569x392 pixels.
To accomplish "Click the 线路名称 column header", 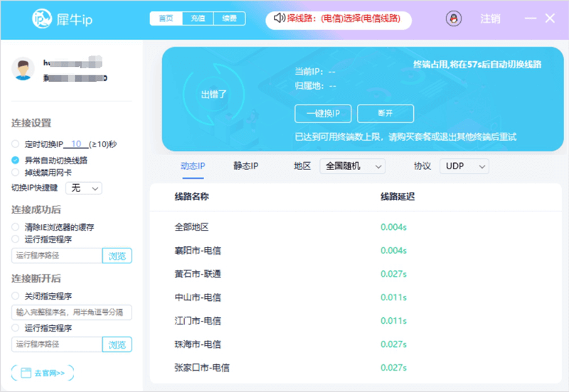I will pyautogui.click(x=191, y=197).
